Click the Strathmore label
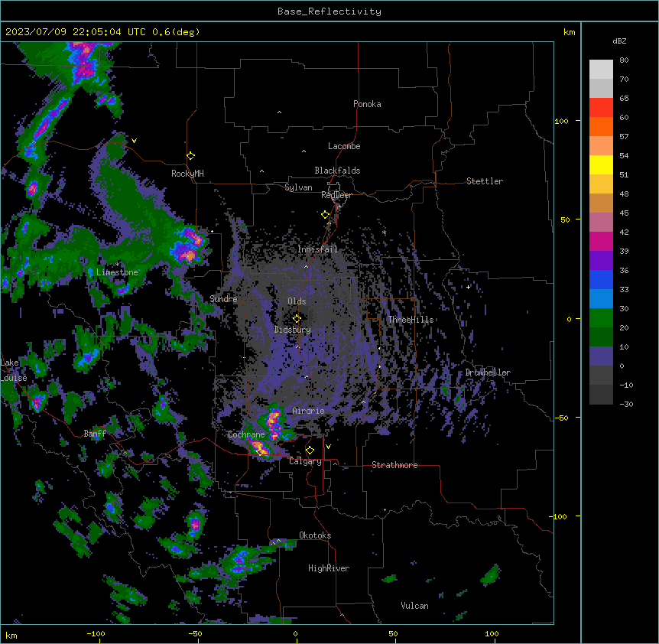 (x=394, y=465)
